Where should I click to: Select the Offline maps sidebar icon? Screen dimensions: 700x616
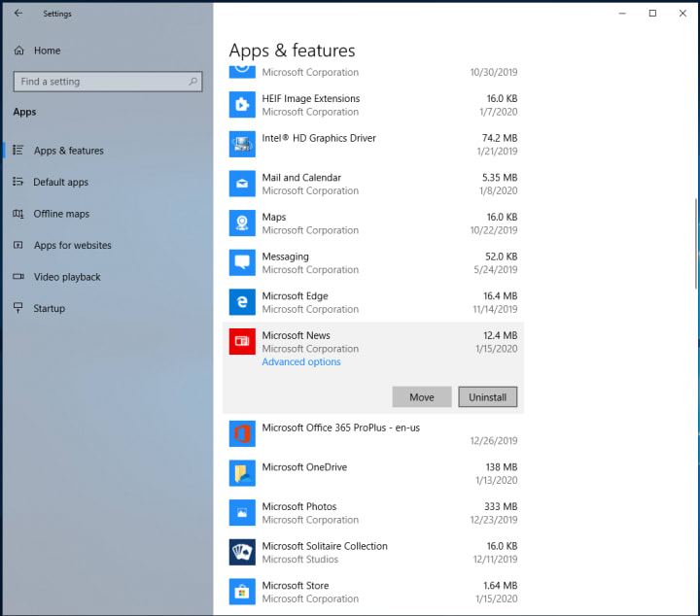click(17, 214)
